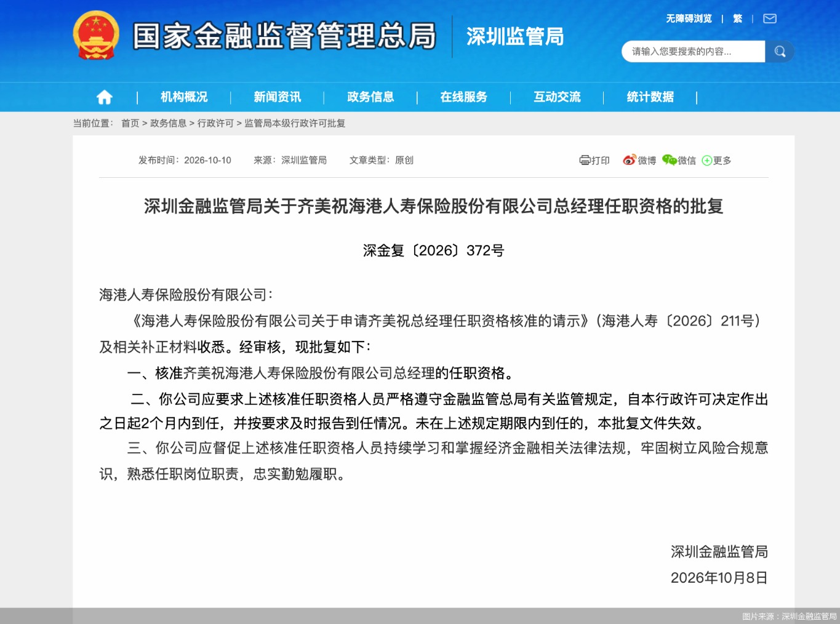This screenshot has width=840, height=624.
Task: Click the source text 来源：深圳监管局
Action: coord(290,161)
